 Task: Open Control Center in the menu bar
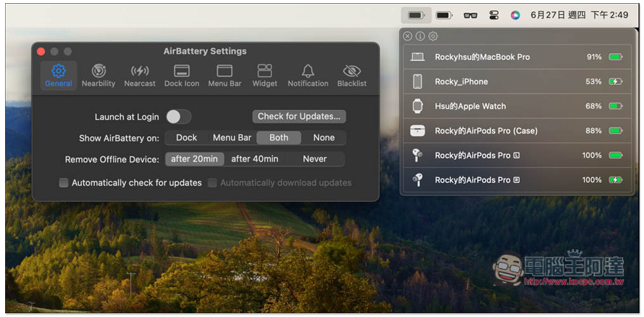[x=495, y=15]
